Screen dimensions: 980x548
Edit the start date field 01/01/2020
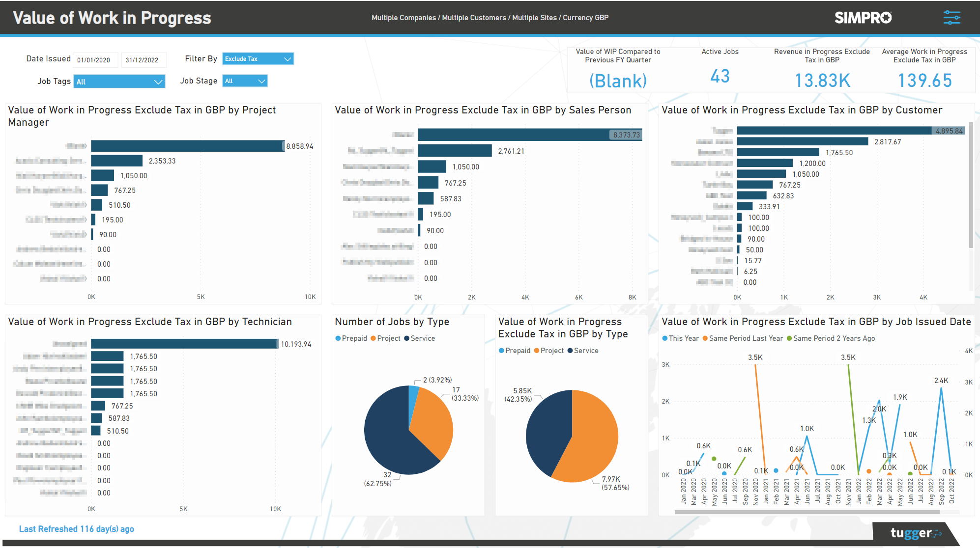[95, 59]
